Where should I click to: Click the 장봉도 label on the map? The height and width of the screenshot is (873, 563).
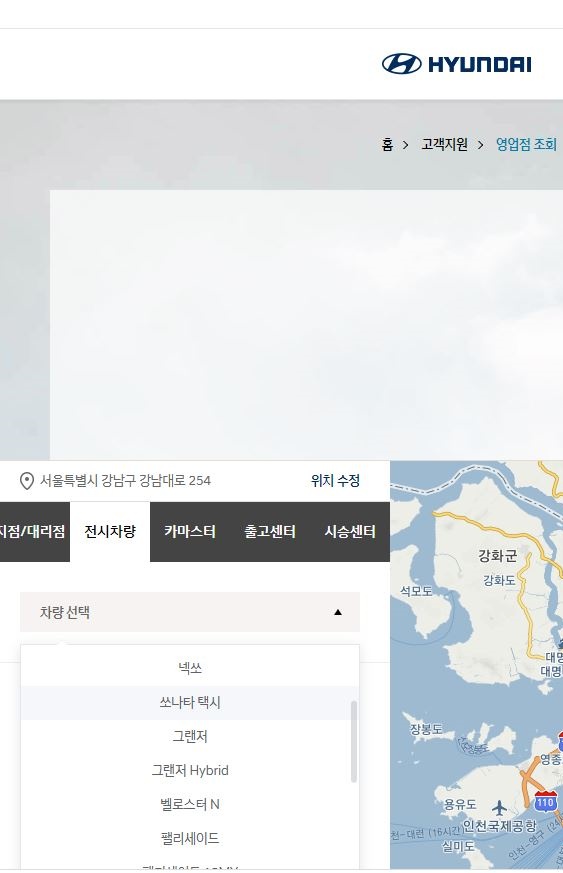coord(426,729)
